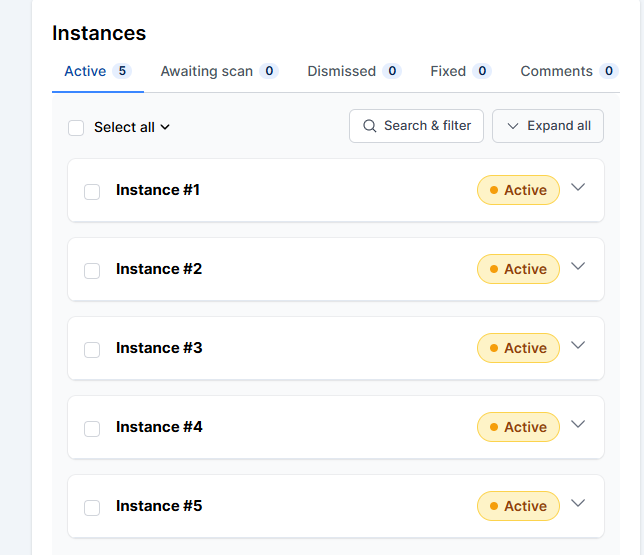
Task: Expand Instance #1 with its chevron
Action: 578,187
